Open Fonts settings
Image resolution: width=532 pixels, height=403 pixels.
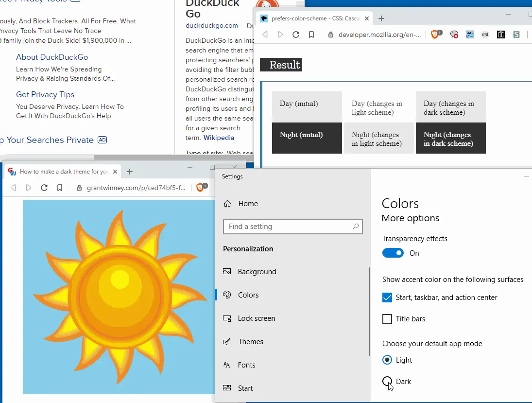[239, 365]
